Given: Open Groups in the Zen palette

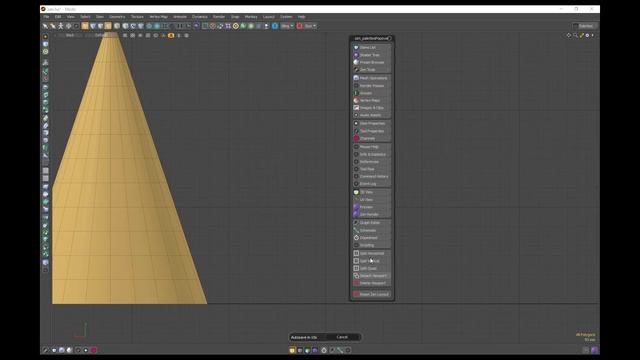Looking at the screenshot, I should pos(371,93).
